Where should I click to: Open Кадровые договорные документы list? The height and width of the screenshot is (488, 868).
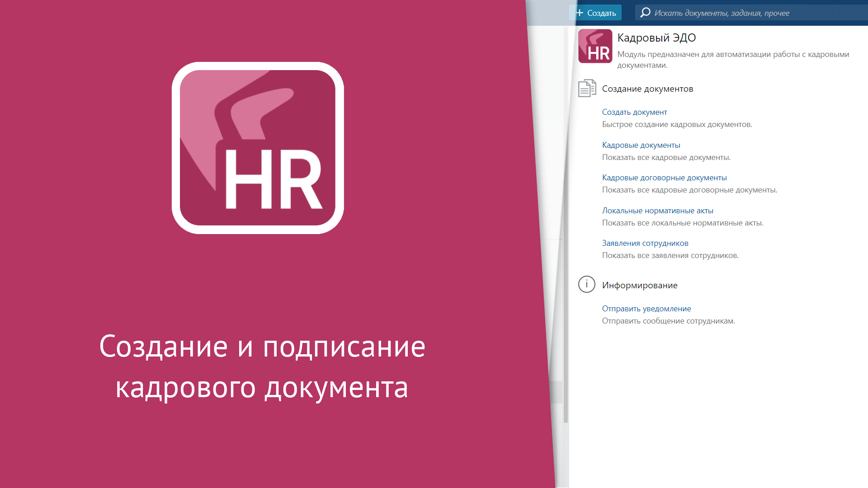[665, 178]
